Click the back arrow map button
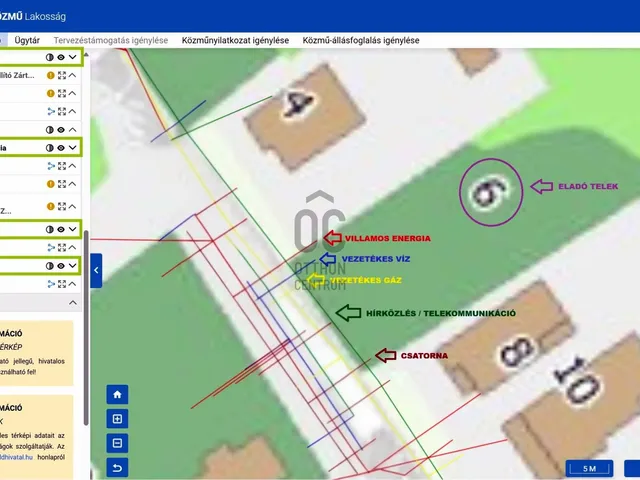Image resolution: width=640 pixels, height=480 pixels. pos(117,467)
